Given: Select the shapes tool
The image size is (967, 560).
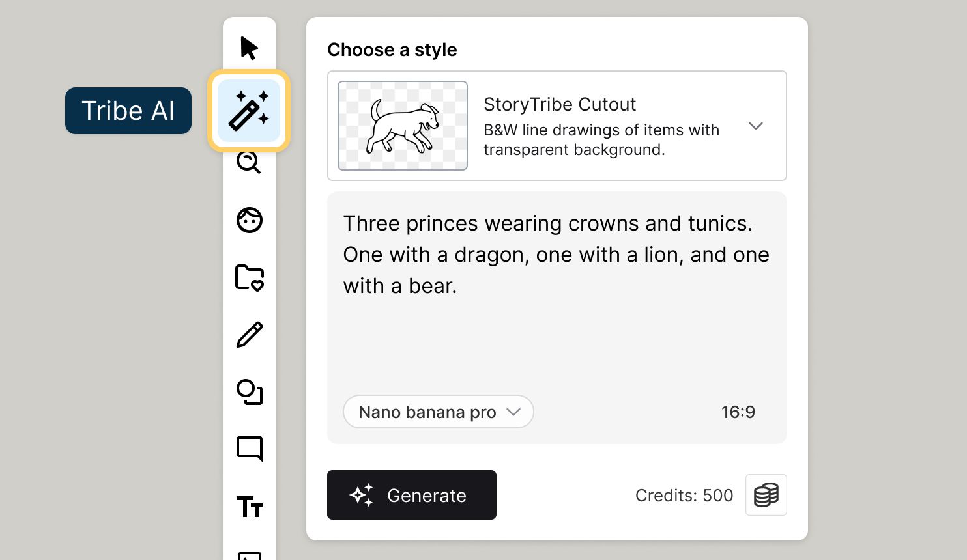Looking at the screenshot, I should [249, 392].
